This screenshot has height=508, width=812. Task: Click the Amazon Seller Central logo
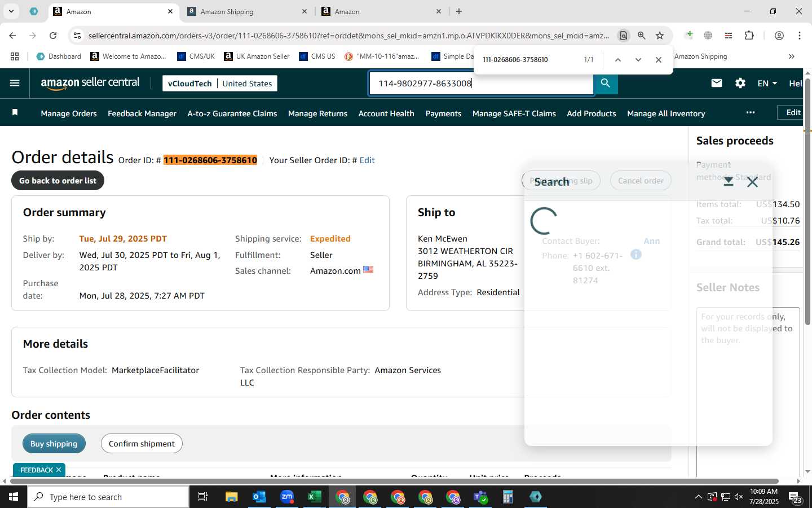point(90,83)
